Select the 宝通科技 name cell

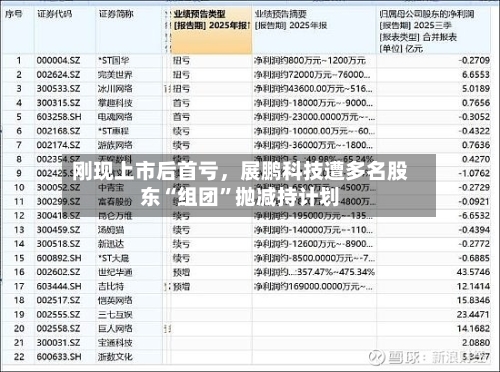pos(115,342)
